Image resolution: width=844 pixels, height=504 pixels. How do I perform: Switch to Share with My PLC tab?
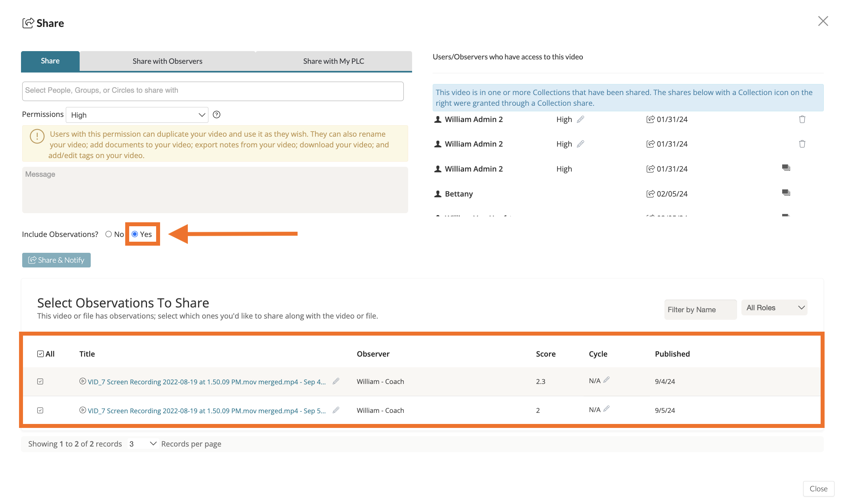pos(333,61)
